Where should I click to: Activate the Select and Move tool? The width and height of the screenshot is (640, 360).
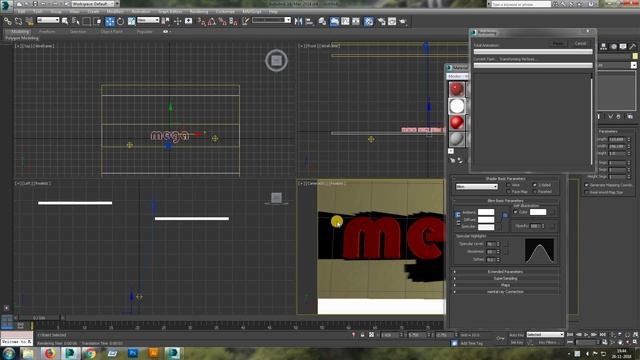point(110,21)
